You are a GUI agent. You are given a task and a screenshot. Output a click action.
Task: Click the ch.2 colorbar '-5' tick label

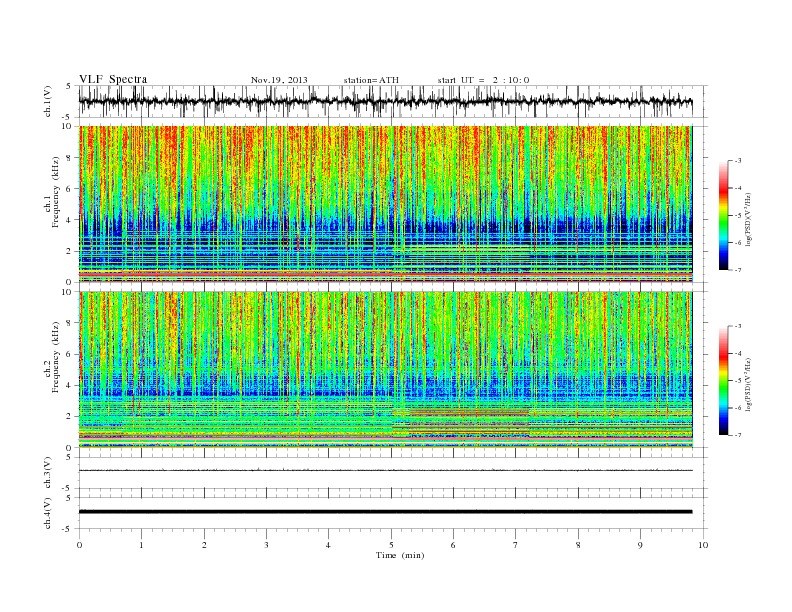[738, 381]
